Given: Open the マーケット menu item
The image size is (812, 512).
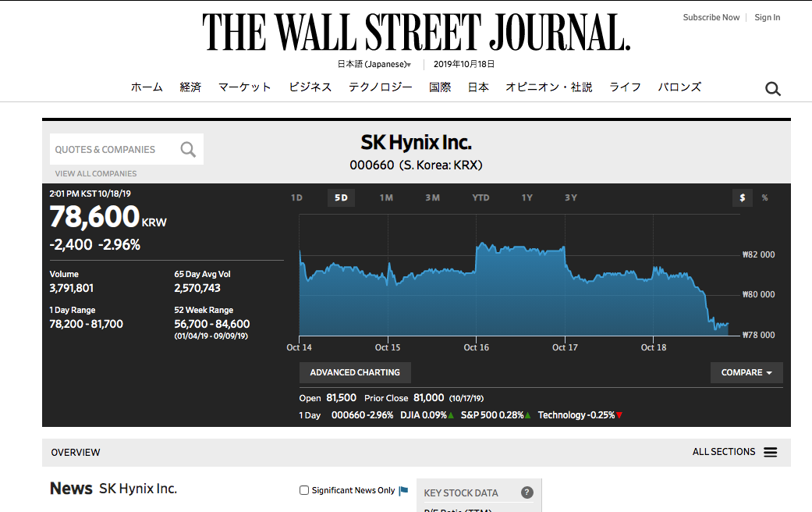Looking at the screenshot, I should pyautogui.click(x=244, y=87).
